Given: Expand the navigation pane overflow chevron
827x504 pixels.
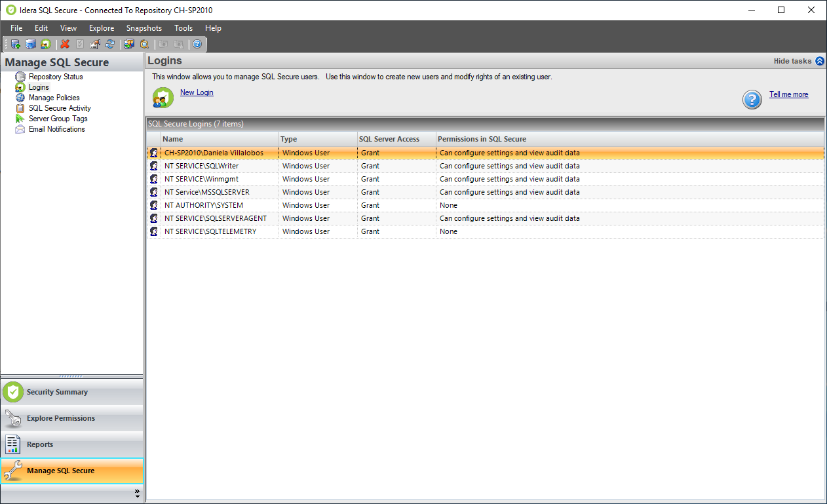Looking at the screenshot, I should tap(137, 494).
